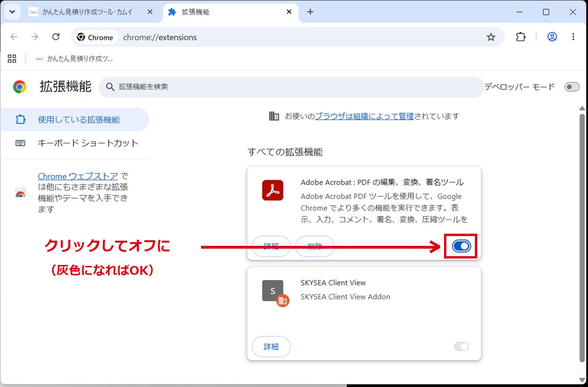Screen dimensions: 588x387
Task: Click the disabled SKYSEA Client View toggle
Action: [461, 346]
